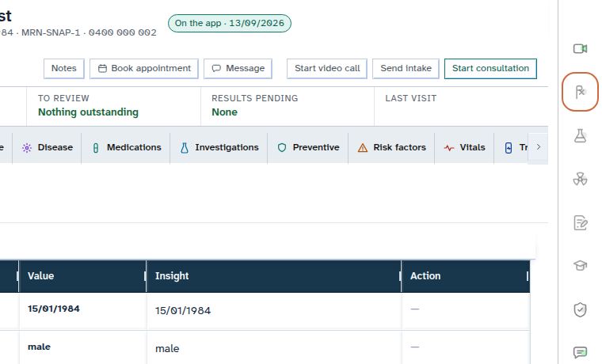Click the Insight column header
The image size is (602, 364).
pyautogui.click(x=274, y=276)
